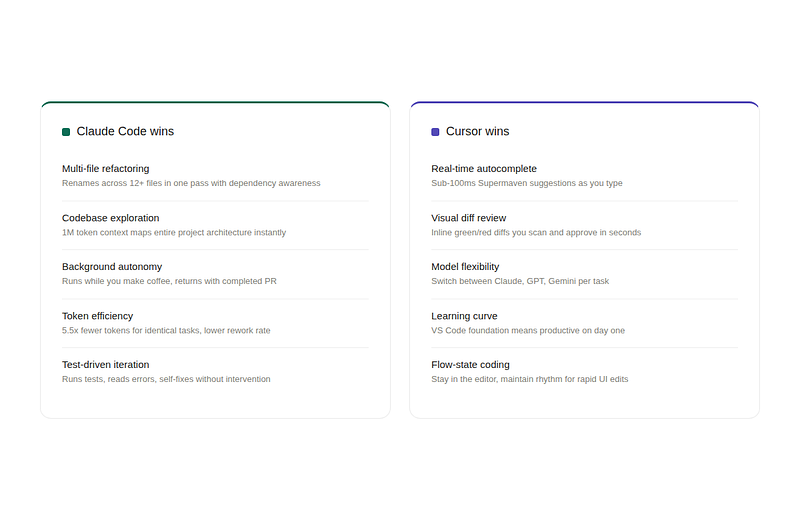Click 'Runs tests, reads errors, self-fixes' description

click(166, 379)
